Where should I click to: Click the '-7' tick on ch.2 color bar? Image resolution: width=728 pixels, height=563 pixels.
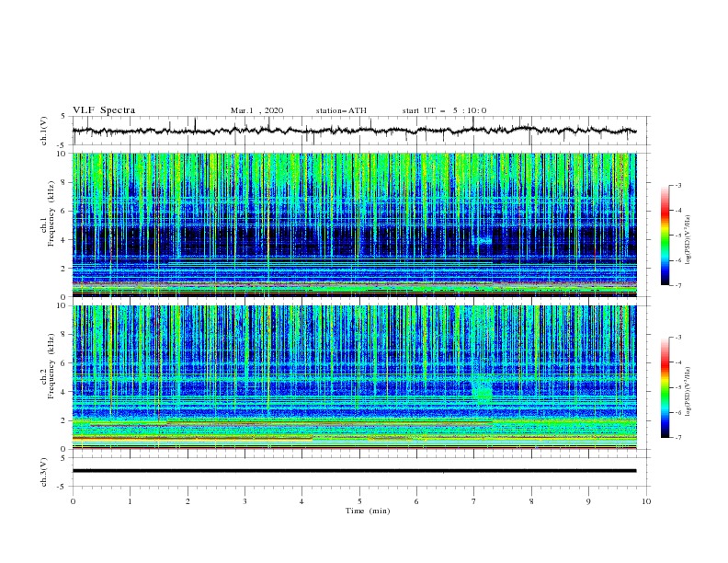(x=677, y=438)
